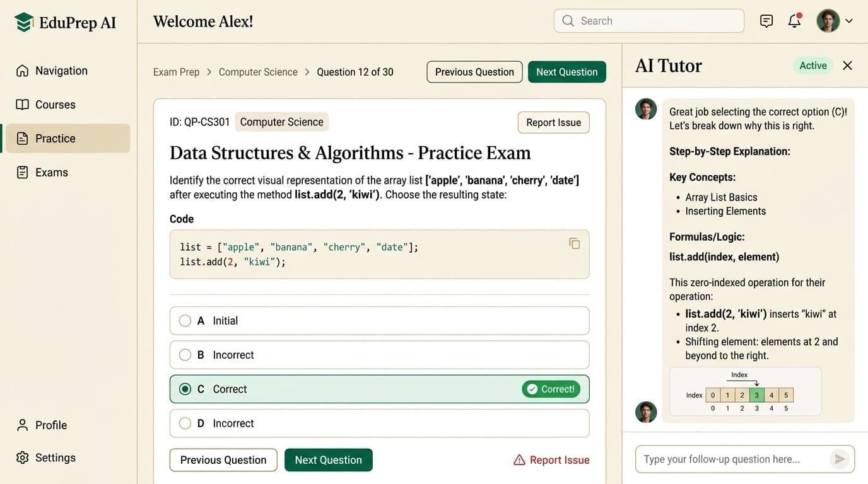Open Profile in the sidebar
This screenshot has height=484, width=868.
[67, 425]
